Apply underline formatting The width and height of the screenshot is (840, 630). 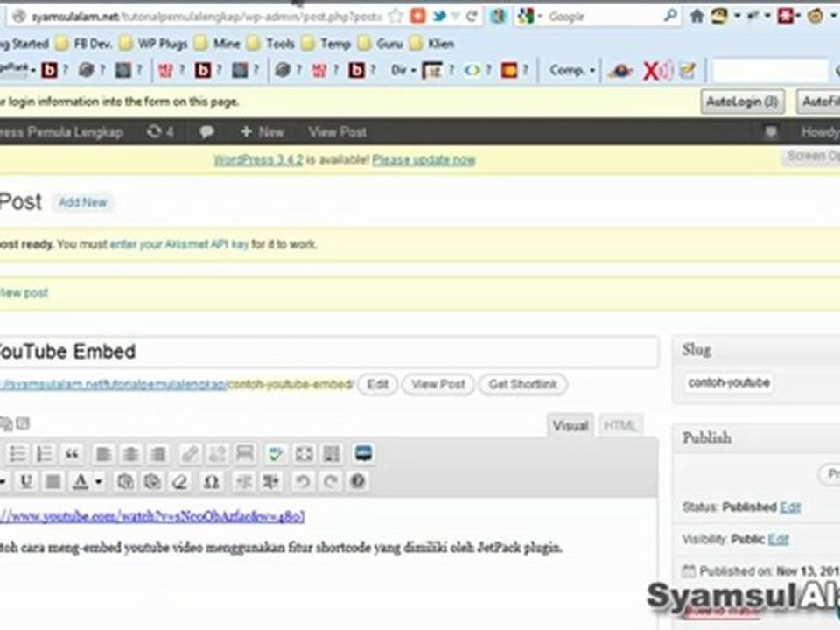(25, 481)
